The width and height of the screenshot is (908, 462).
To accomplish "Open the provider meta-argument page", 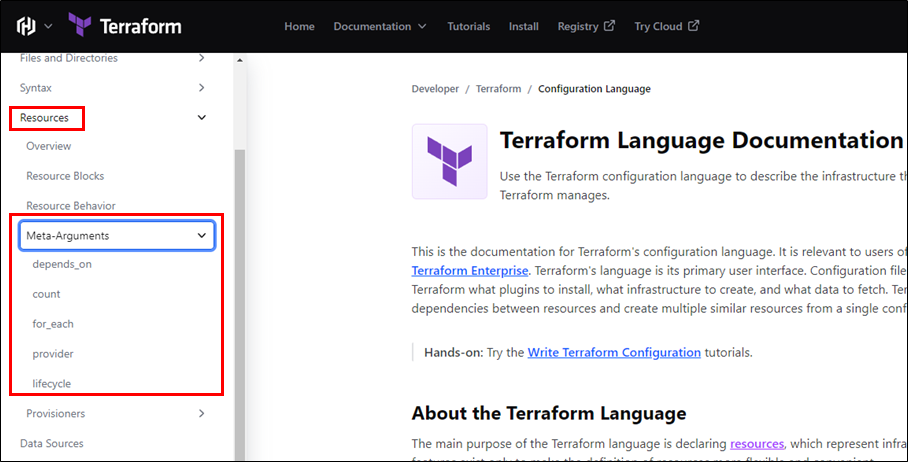I will [x=53, y=354].
